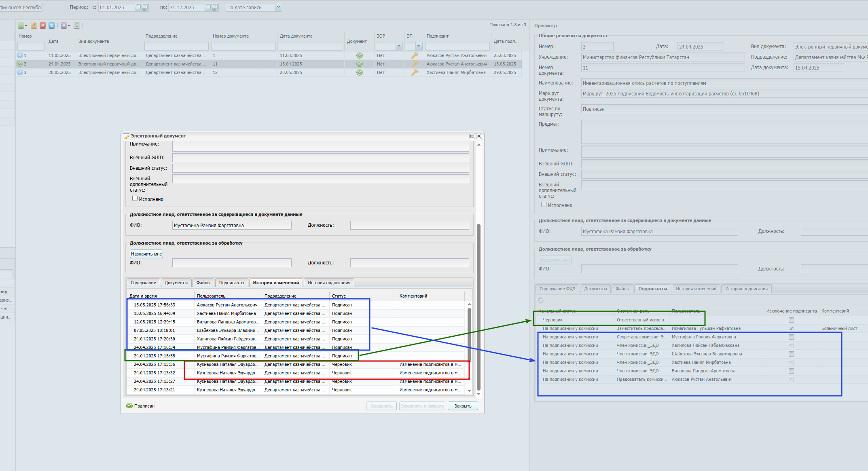This screenshot has width=868, height=471.
Task: Toggle the Исполнено checkbox in the dialog
Action: [x=135, y=199]
